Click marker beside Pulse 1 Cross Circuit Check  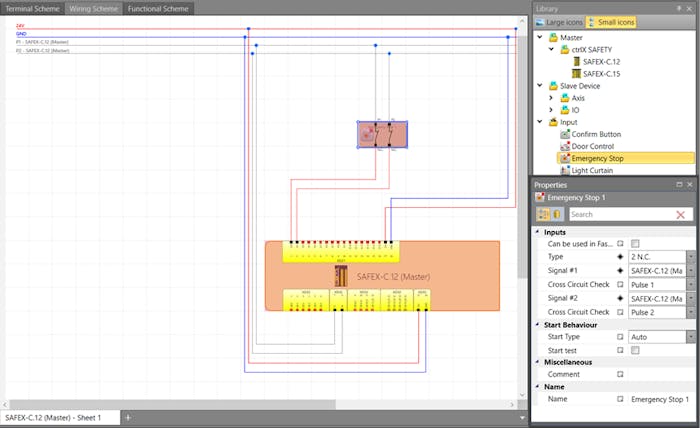click(620, 284)
